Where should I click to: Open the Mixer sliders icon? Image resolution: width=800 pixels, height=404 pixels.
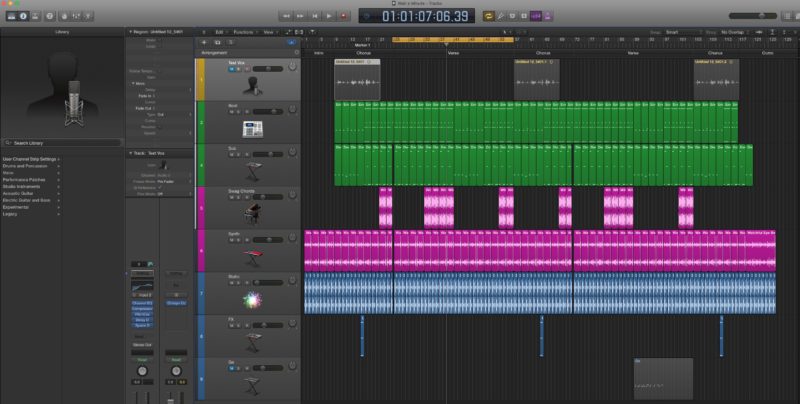tap(76, 16)
